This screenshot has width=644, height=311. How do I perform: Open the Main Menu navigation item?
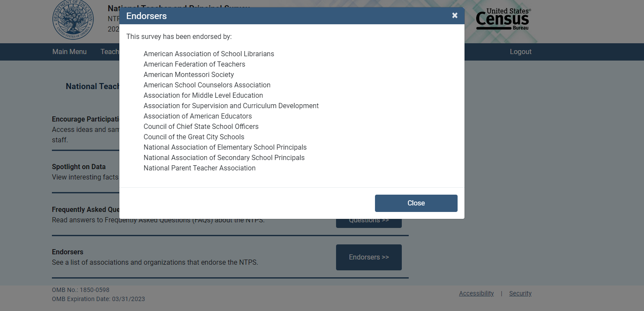[70, 52]
